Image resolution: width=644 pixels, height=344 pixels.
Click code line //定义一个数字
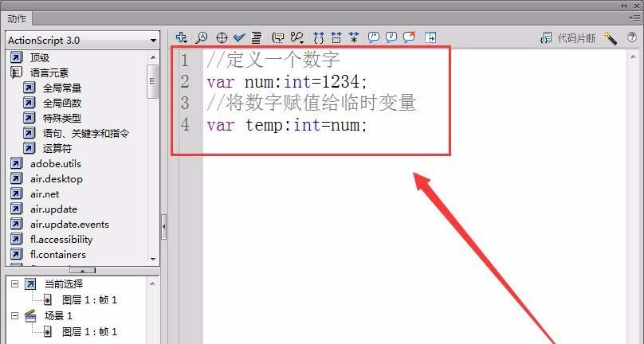coord(273,60)
